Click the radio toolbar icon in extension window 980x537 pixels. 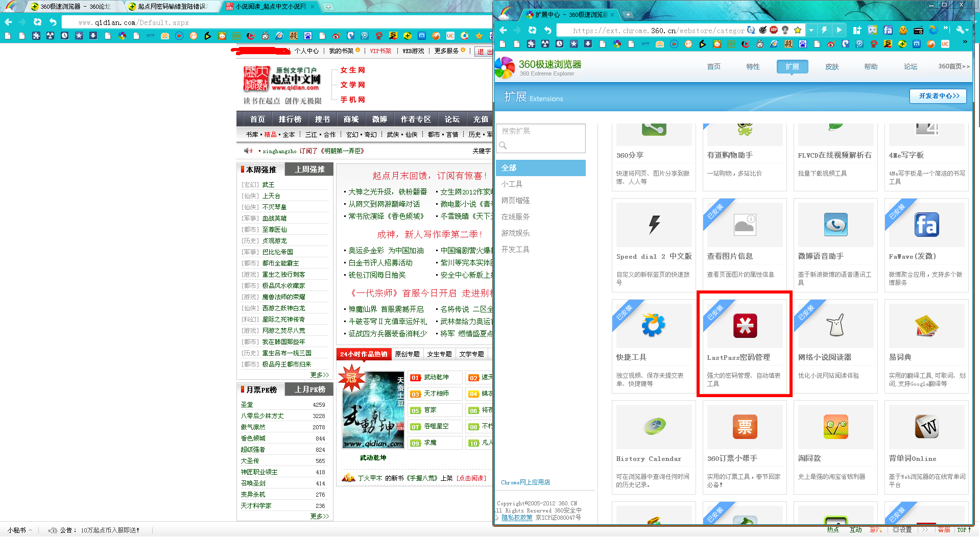918,30
